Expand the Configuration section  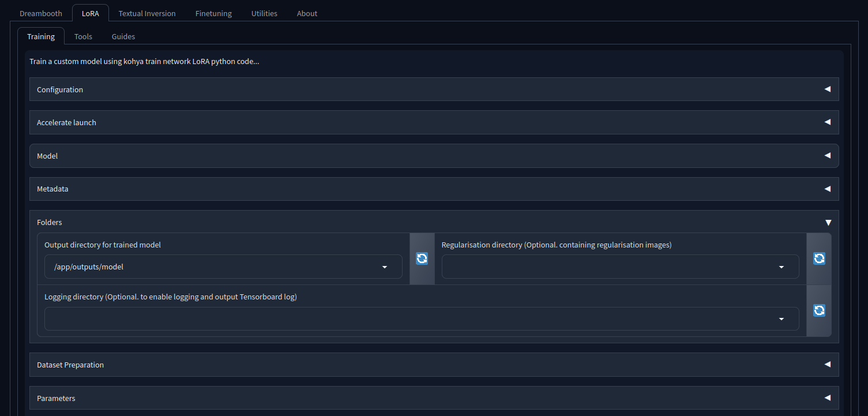434,89
